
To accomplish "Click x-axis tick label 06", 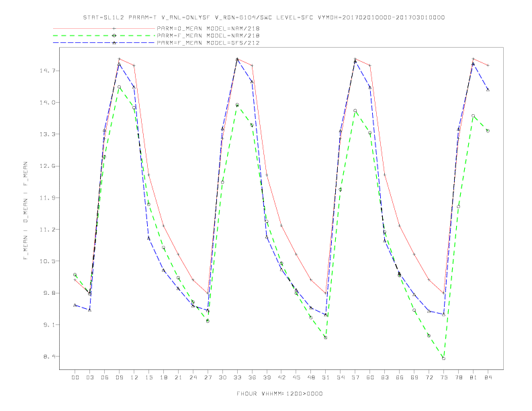I will click(x=105, y=377).
